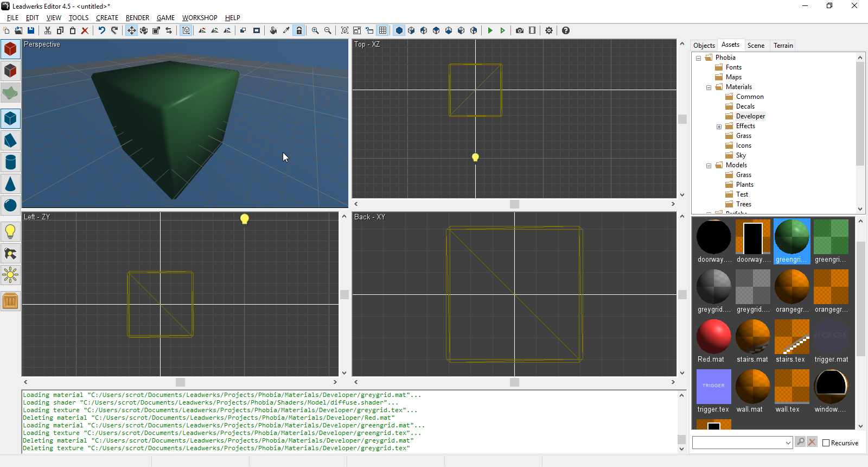Toggle the lock selection padlock button
The image size is (868, 467).
point(299,30)
